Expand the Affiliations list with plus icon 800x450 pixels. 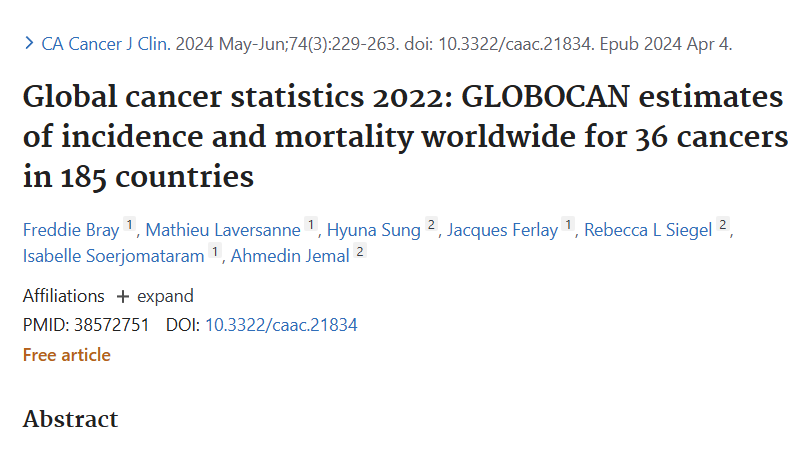(123, 296)
